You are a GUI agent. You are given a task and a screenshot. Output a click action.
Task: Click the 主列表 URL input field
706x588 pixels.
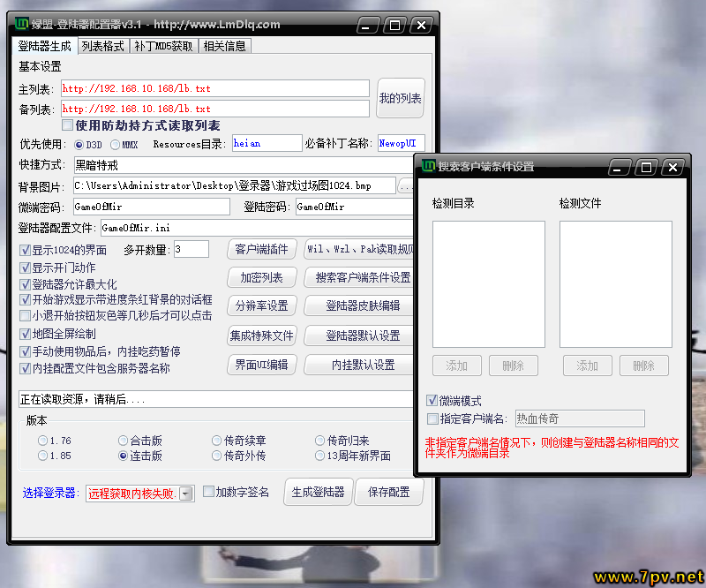click(x=214, y=88)
